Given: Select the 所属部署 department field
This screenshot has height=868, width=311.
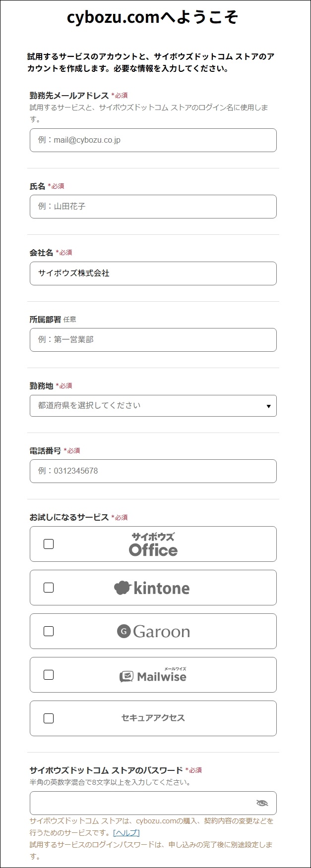Looking at the screenshot, I should click(x=153, y=340).
